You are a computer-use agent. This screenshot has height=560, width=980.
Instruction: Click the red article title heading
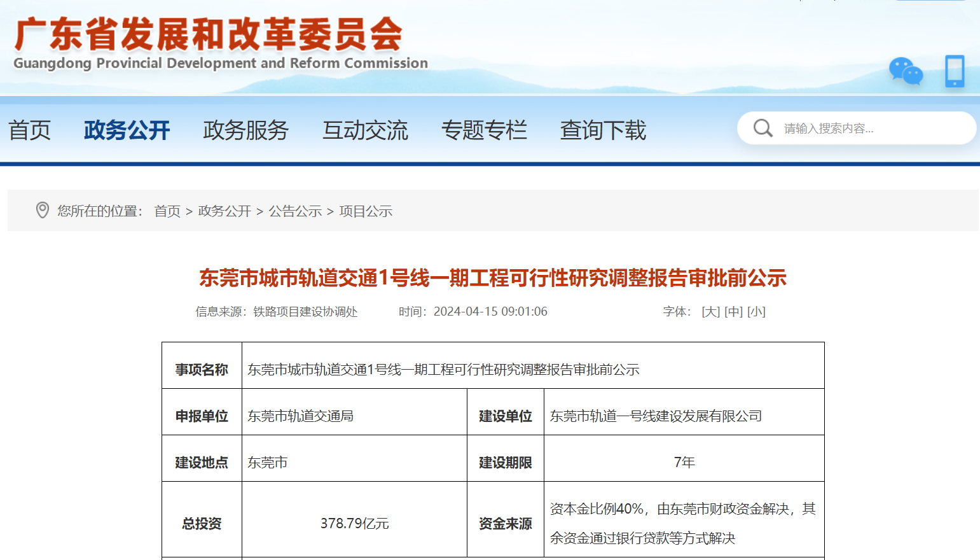tap(493, 278)
